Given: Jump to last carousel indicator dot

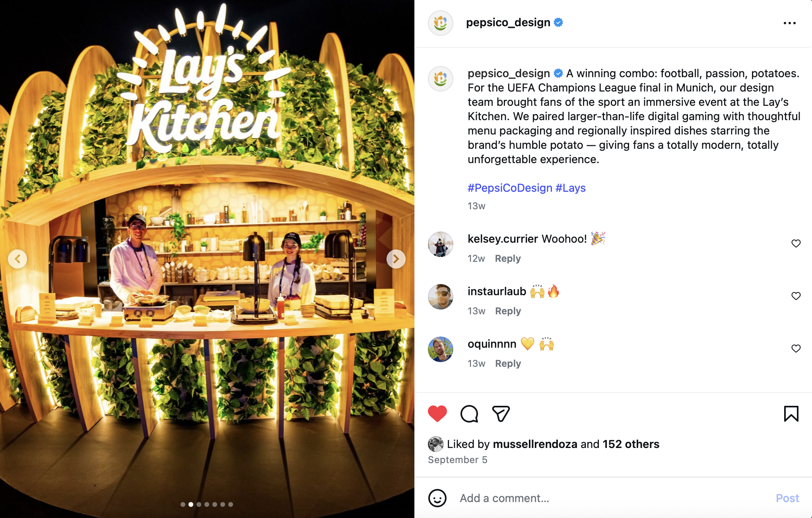Looking at the screenshot, I should (231, 504).
